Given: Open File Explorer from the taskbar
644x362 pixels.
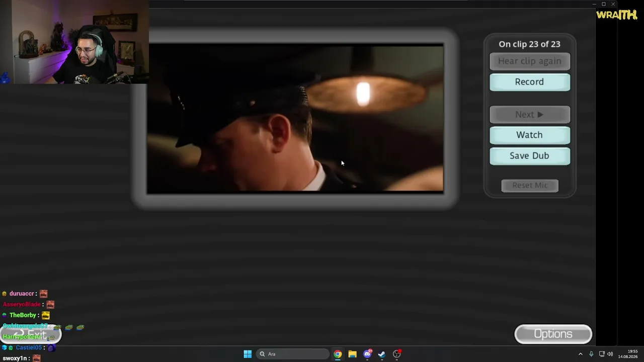Looking at the screenshot, I should coord(352,354).
